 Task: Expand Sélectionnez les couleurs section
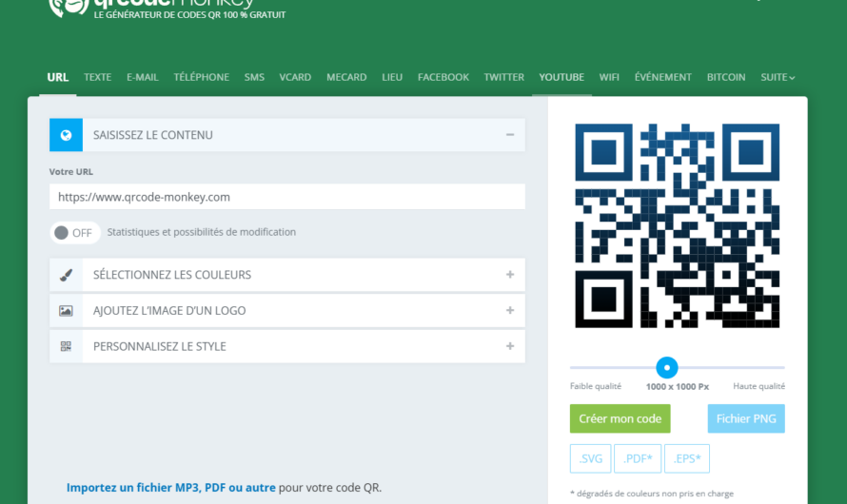510,275
